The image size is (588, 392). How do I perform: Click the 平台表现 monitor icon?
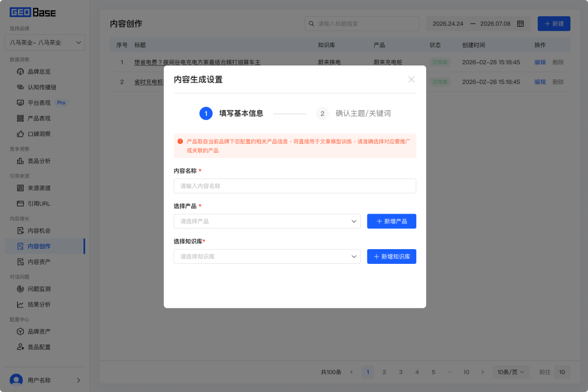[20, 103]
